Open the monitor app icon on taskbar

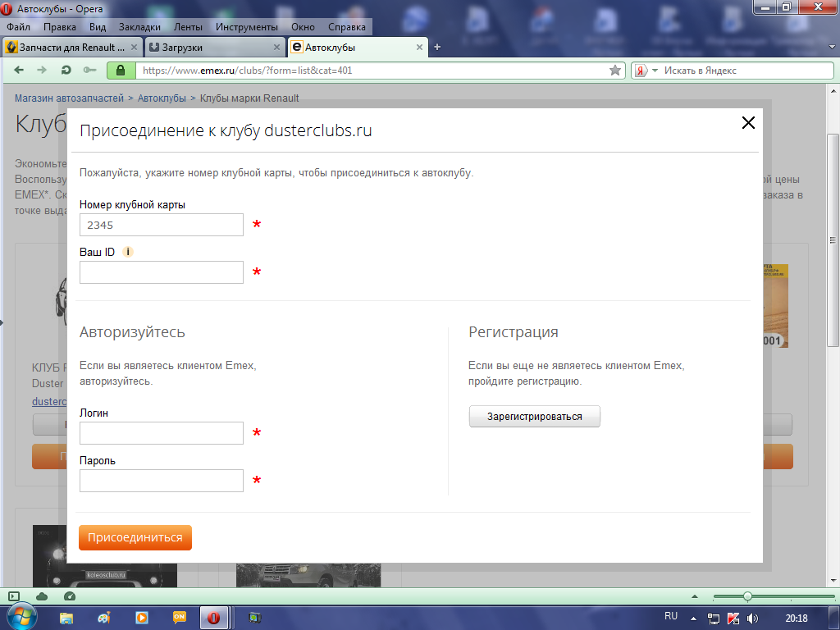[255, 618]
